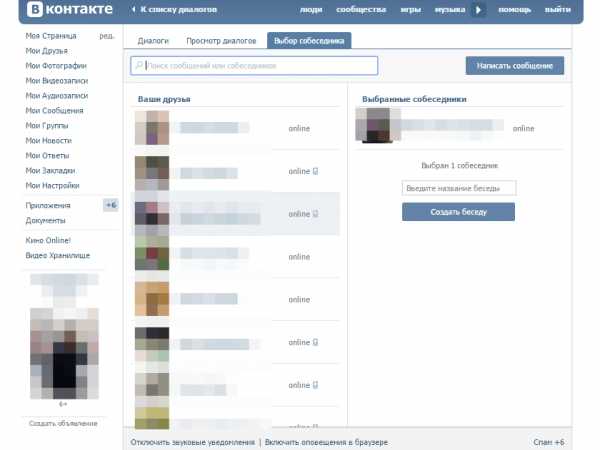Click Отключить звуковые уведомления link

(192, 442)
